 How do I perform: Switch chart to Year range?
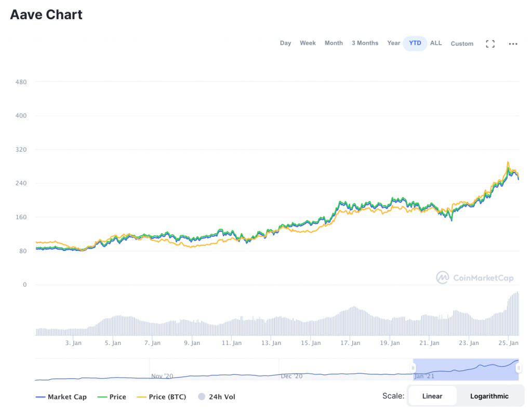point(394,43)
